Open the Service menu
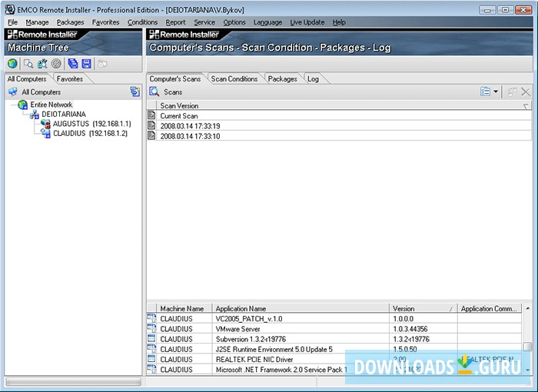Screen dimensions: 538x392 pyautogui.click(x=204, y=22)
